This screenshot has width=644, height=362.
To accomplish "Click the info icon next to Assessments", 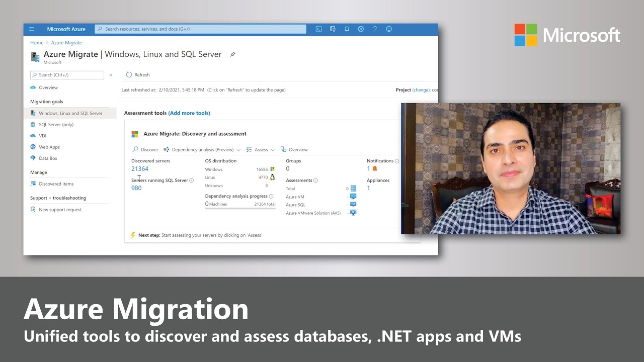I will pos(316,180).
